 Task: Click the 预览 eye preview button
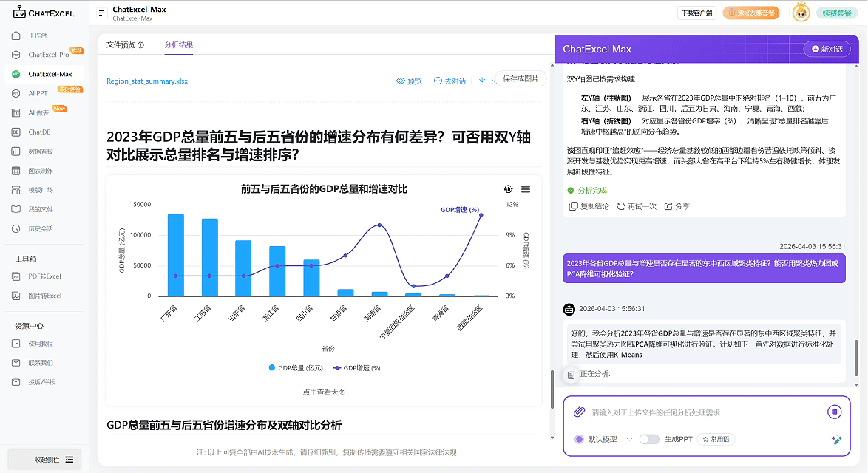[409, 81]
